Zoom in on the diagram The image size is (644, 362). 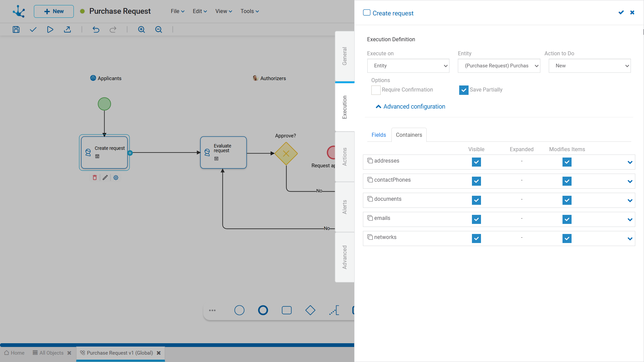click(142, 29)
